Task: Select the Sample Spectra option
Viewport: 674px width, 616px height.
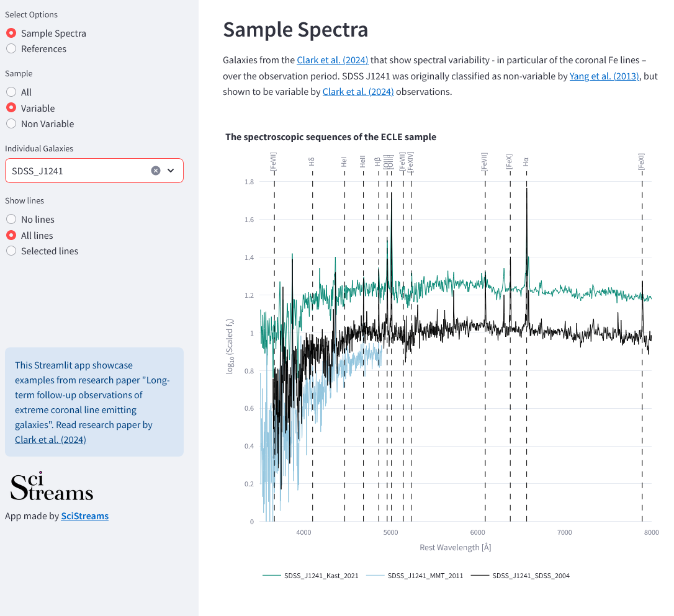Action: pos(47,33)
